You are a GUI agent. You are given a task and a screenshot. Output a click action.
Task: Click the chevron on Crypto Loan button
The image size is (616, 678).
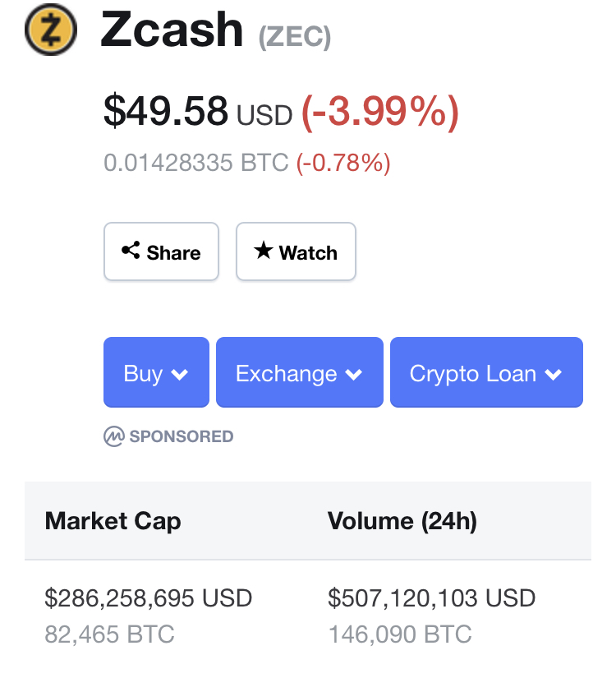[554, 375]
